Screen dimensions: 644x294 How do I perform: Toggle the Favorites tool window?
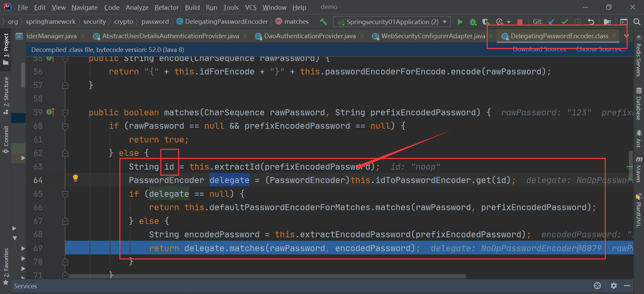point(6,267)
